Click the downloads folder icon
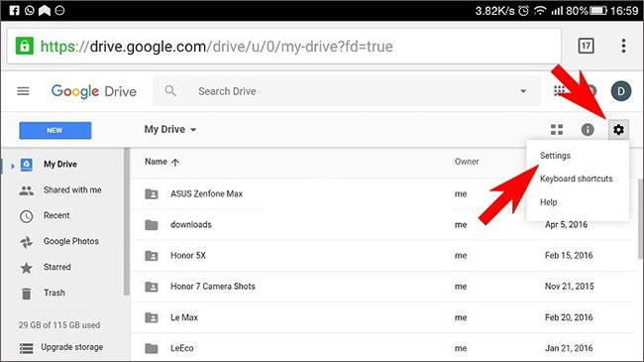 [152, 224]
